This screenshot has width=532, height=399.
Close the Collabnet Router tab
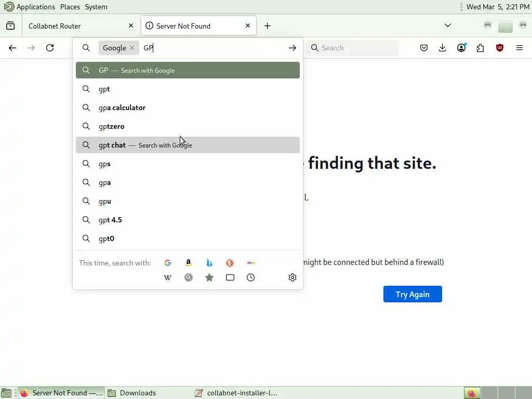pyautogui.click(x=131, y=26)
